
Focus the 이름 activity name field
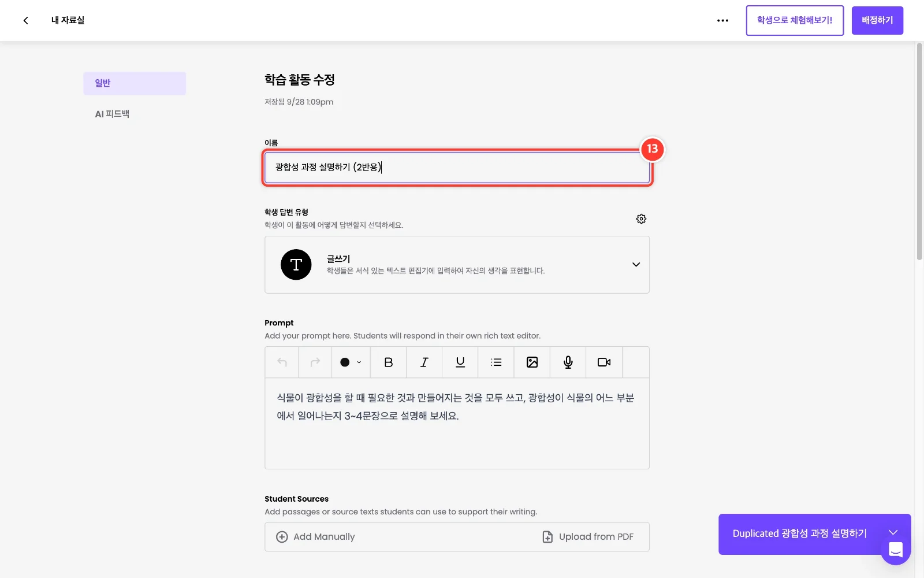point(457,168)
